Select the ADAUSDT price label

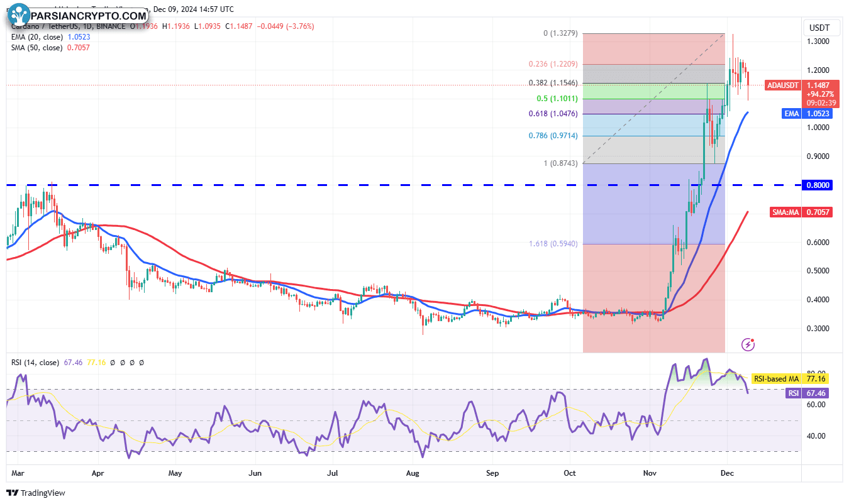tap(782, 85)
